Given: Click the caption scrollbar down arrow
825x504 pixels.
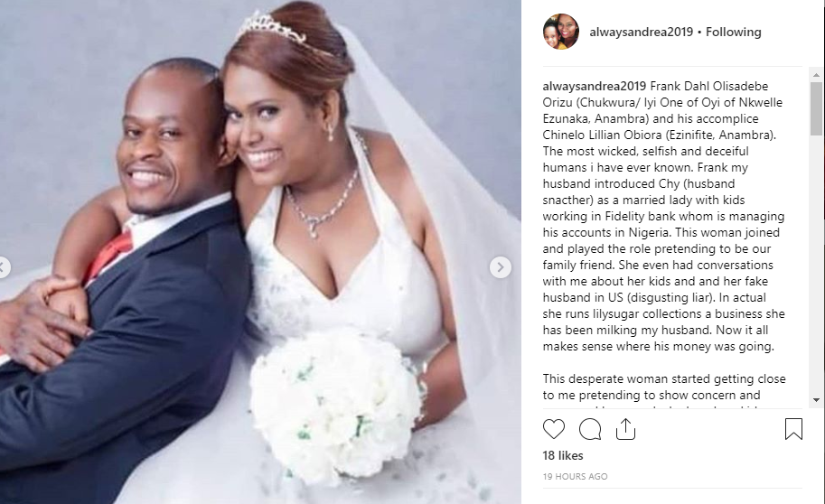Looking at the screenshot, I should [x=816, y=400].
